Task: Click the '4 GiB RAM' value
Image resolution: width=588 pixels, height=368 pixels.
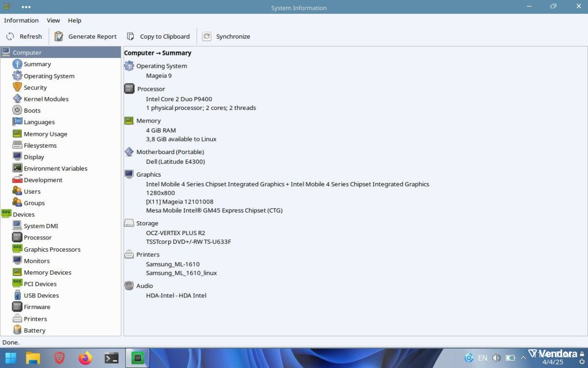Action: tap(161, 131)
